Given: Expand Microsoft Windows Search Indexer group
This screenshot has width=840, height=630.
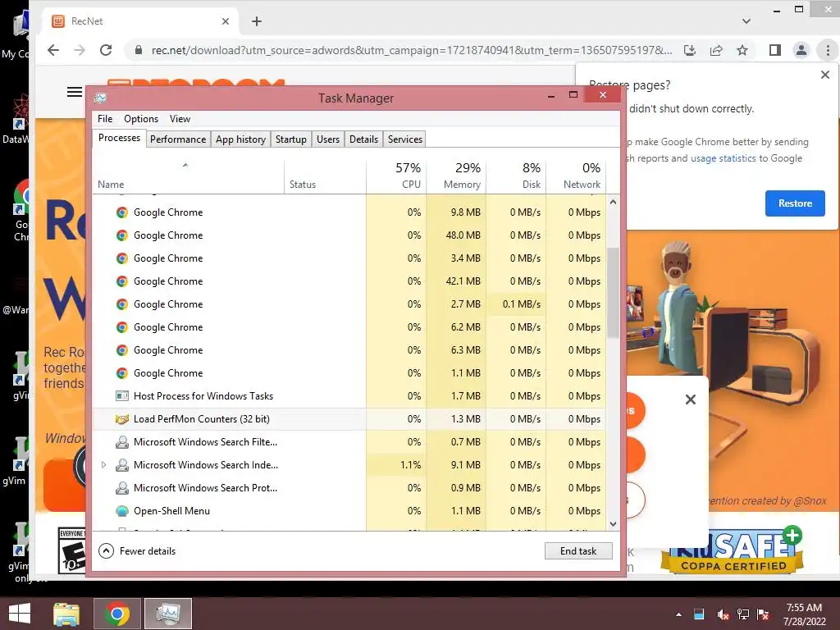Looking at the screenshot, I should tap(103, 465).
